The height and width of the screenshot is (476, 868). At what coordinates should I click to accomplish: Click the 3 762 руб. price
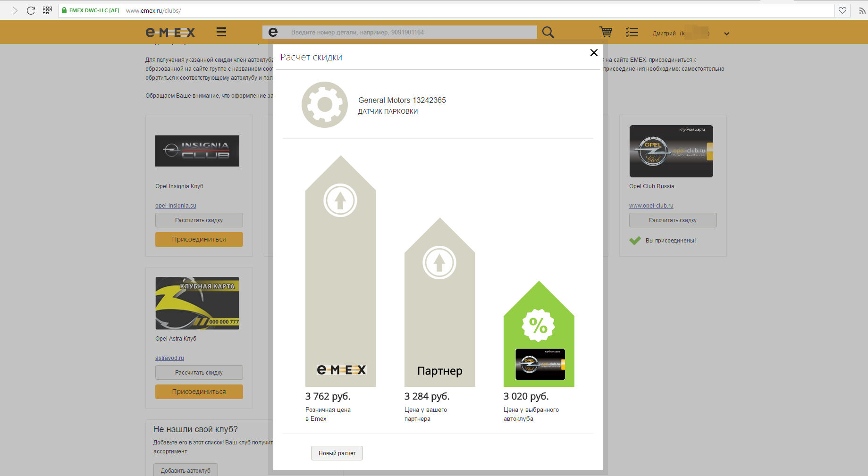point(328,396)
